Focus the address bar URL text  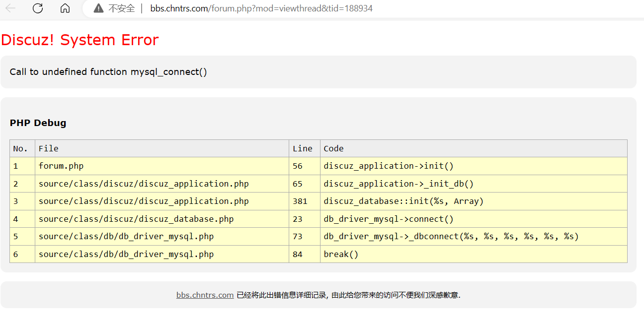(x=261, y=8)
